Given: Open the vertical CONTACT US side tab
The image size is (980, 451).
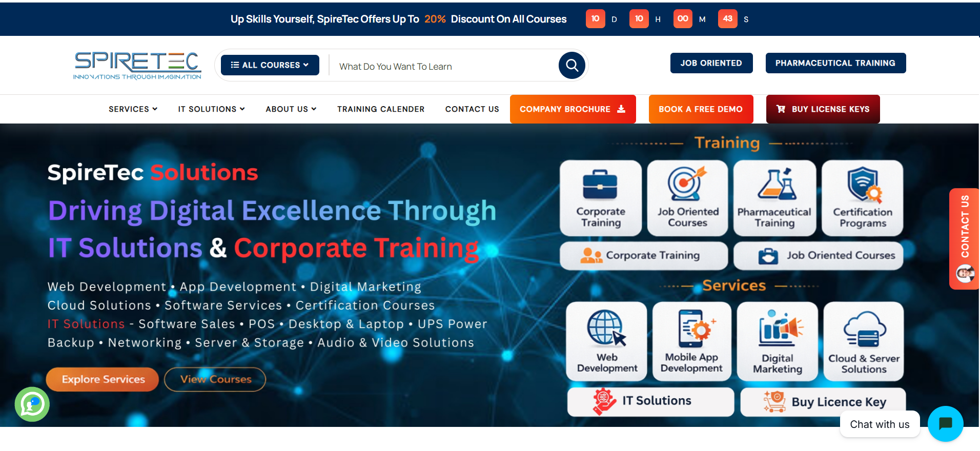Looking at the screenshot, I should pyautogui.click(x=964, y=238).
